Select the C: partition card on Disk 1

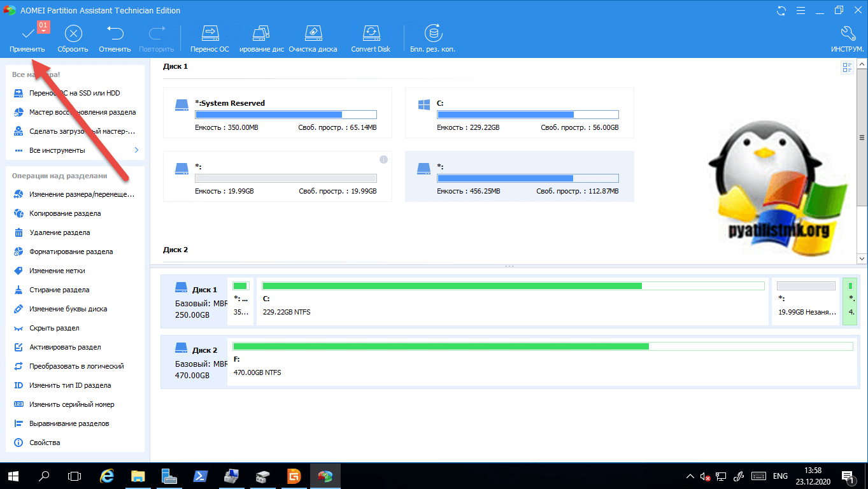pyautogui.click(x=519, y=113)
